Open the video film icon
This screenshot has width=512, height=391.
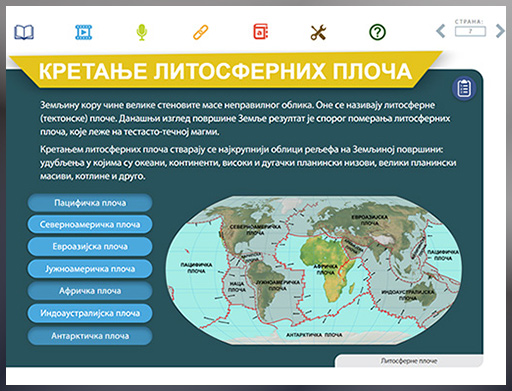click(83, 32)
